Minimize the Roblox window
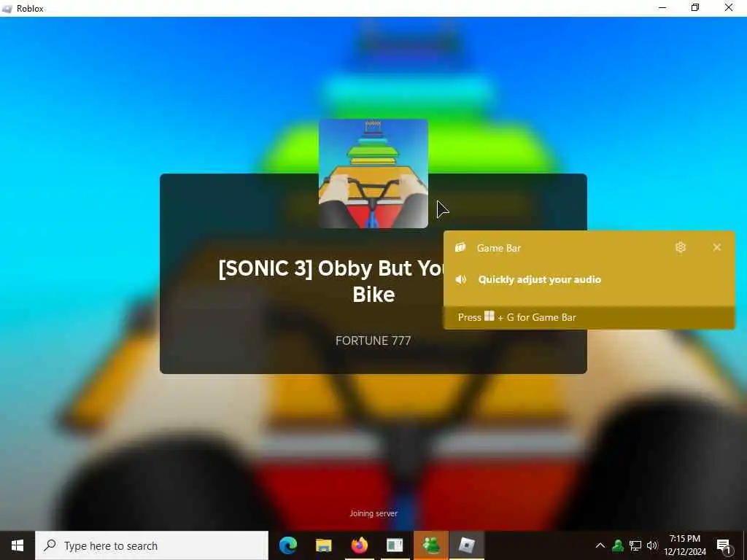 [662, 7]
